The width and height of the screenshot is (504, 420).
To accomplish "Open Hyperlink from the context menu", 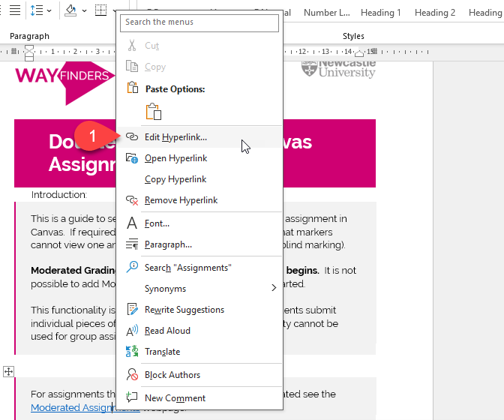I will point(175,158).
